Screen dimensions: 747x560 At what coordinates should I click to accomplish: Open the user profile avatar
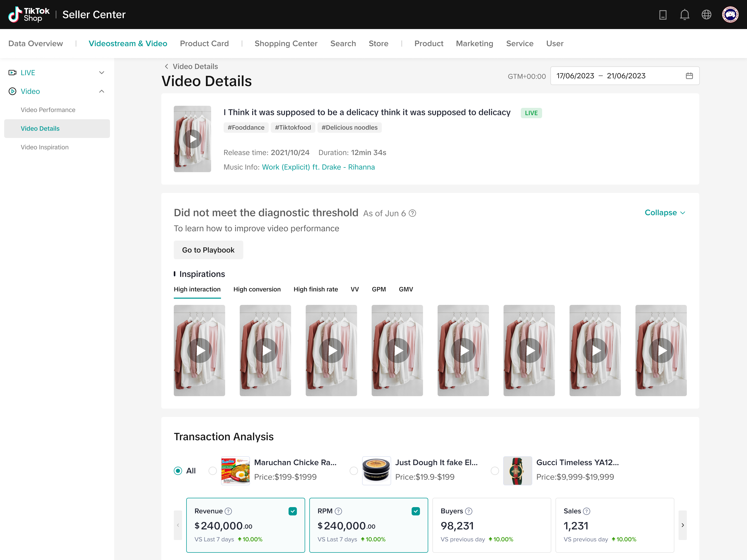pos(730,15)
